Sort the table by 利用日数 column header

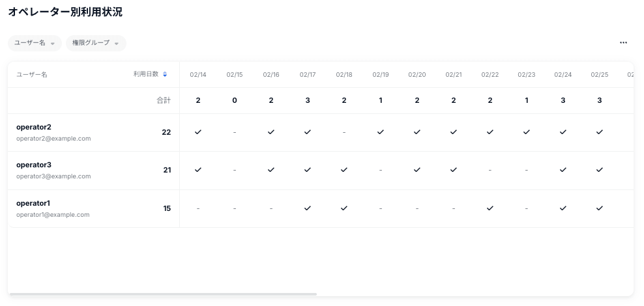(146, 74)
